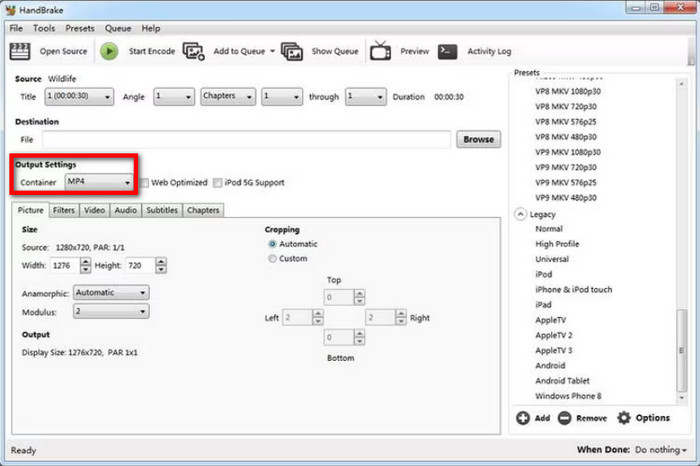Click the Preview television icon

pos(380,51)
